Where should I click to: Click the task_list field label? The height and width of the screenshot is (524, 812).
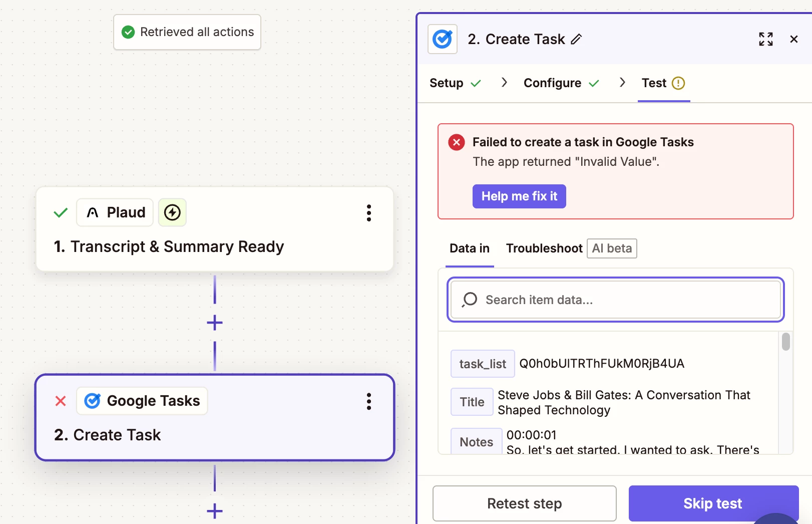pos(483,364)
